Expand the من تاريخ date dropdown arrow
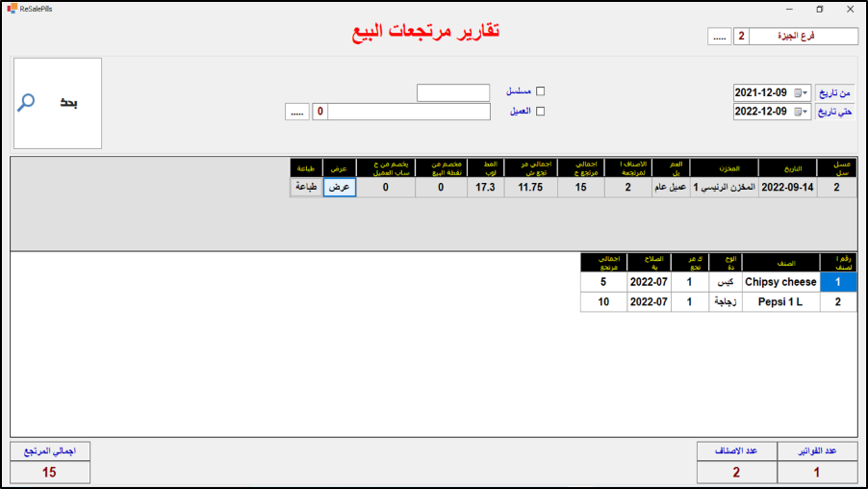 pyautogui.click(x=806, y=92)
